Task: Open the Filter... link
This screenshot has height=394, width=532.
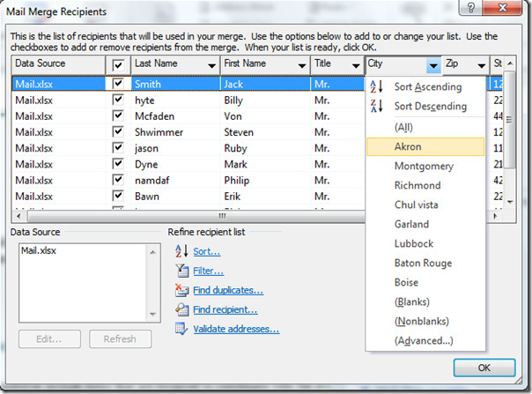Action: tap(209, 271)
